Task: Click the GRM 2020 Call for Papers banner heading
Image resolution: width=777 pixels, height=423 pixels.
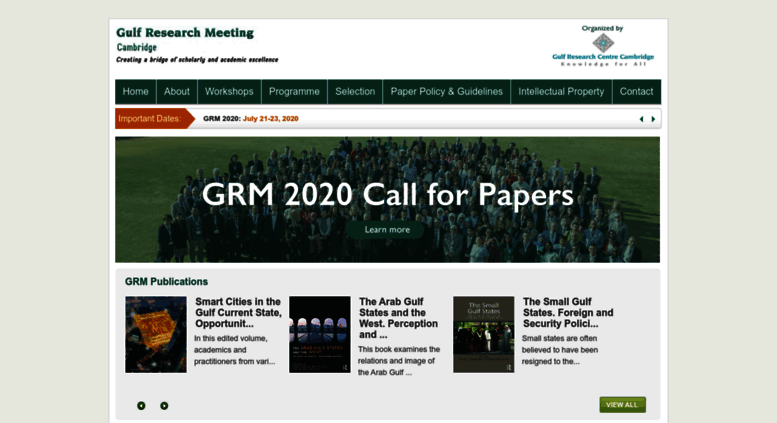Action: tap(388, 194)
